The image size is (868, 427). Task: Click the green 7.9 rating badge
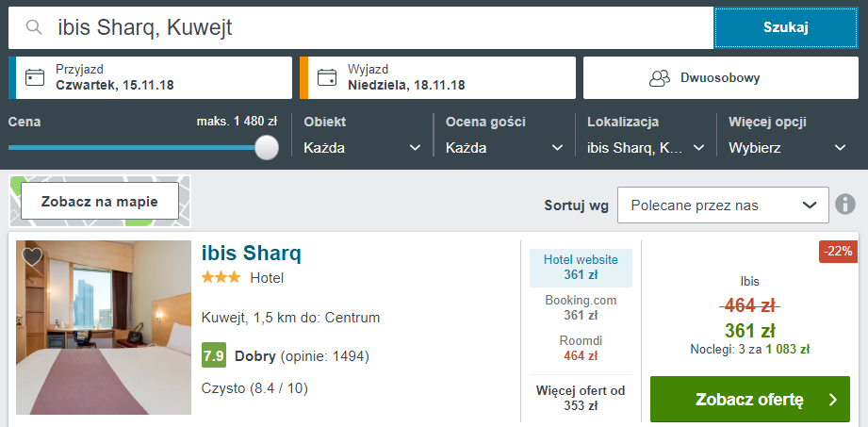[x=214, y=356]
